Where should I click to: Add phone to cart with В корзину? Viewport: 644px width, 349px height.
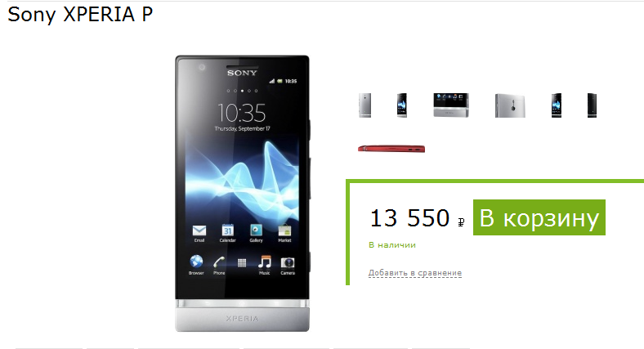click(539, 217)
